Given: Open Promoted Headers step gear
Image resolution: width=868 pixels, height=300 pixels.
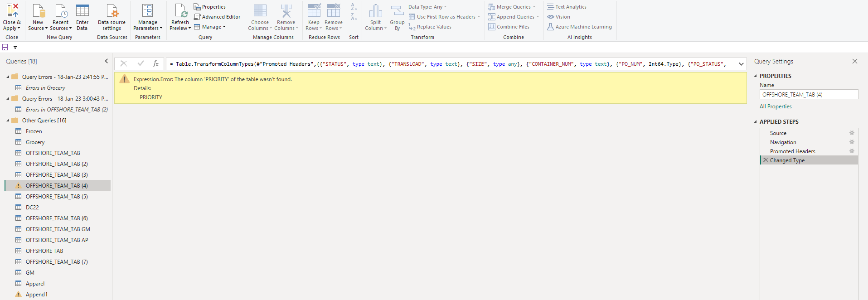Looking at the screenshot, I should (852, 151).
